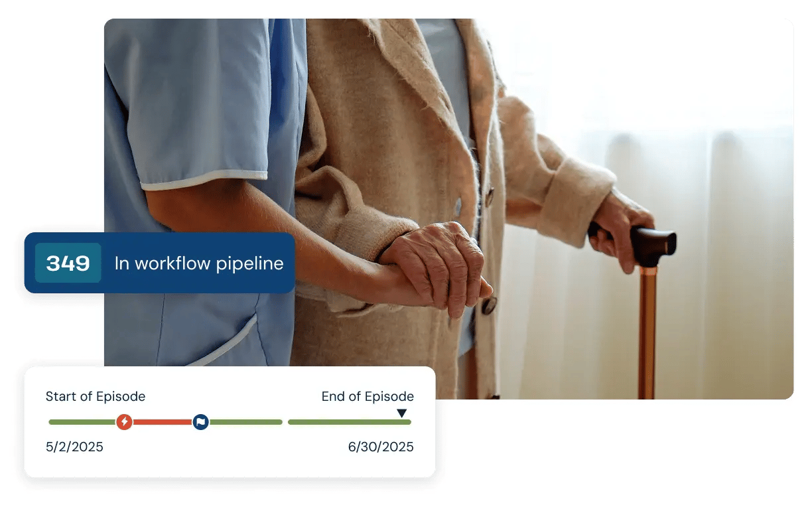Image resolution: width=812 pixels, height=511 pixels.
Task: Click the 349 count badge
Action: tap(68, 263)
